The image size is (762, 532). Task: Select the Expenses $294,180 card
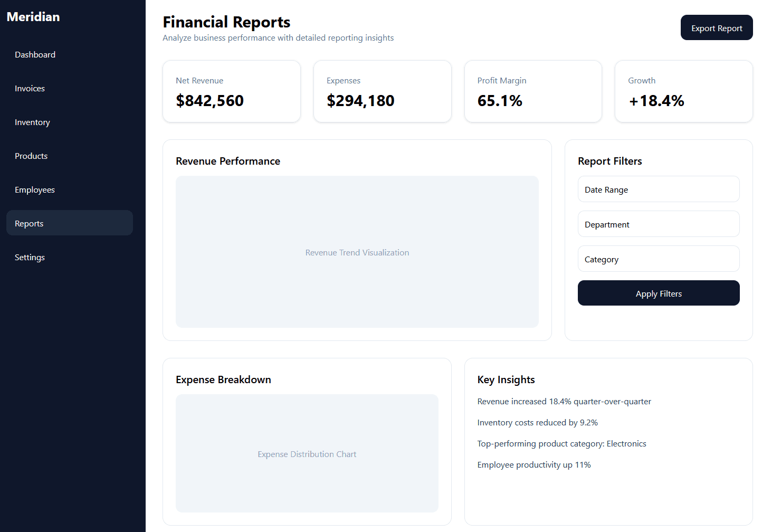[x=383, y=91]
